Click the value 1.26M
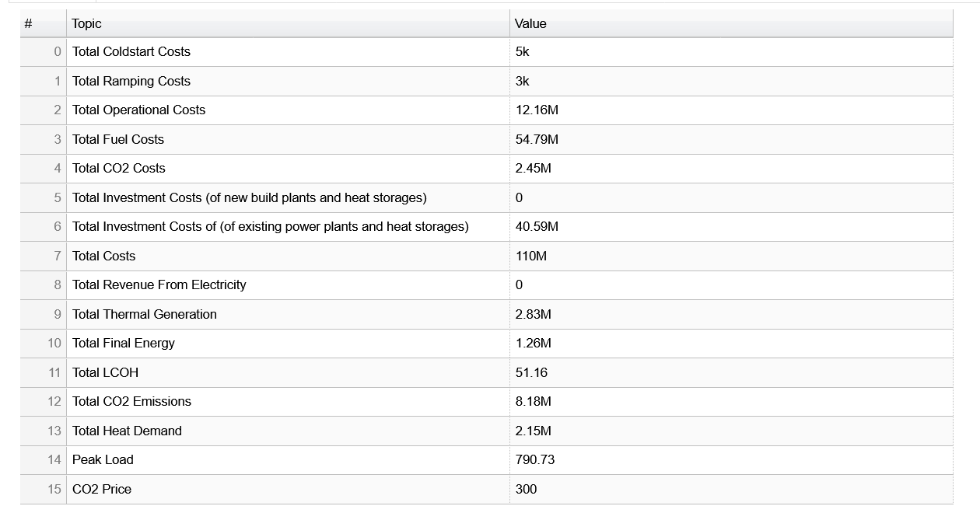The width and height of the screenshot is (980, 520). [x=534, y=344]
